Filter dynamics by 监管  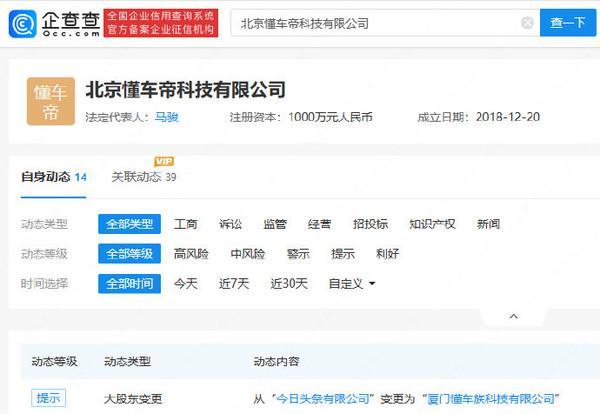point(275,224)
